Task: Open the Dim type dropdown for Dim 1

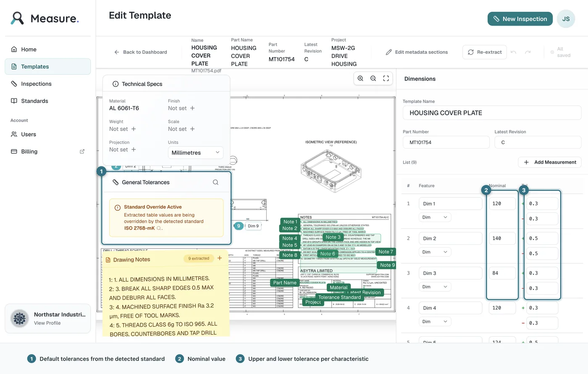Action: pyautogui.click(x=435, y=217)
